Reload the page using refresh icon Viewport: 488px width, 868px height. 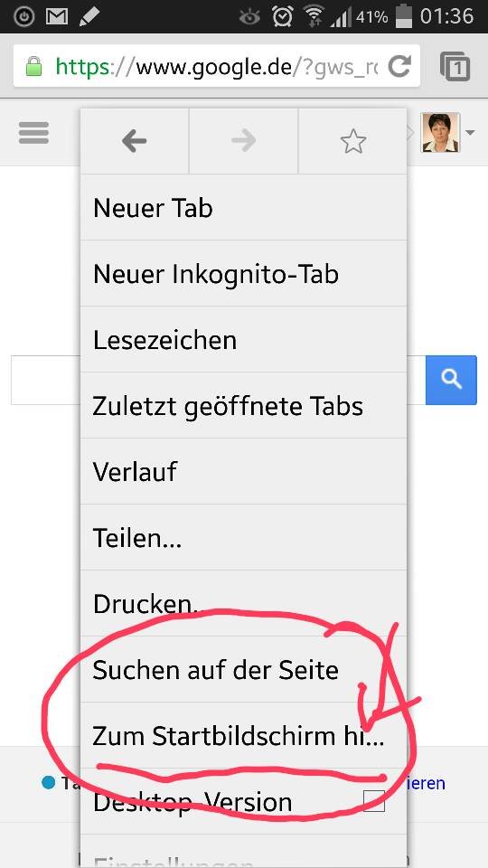[399, 66]
